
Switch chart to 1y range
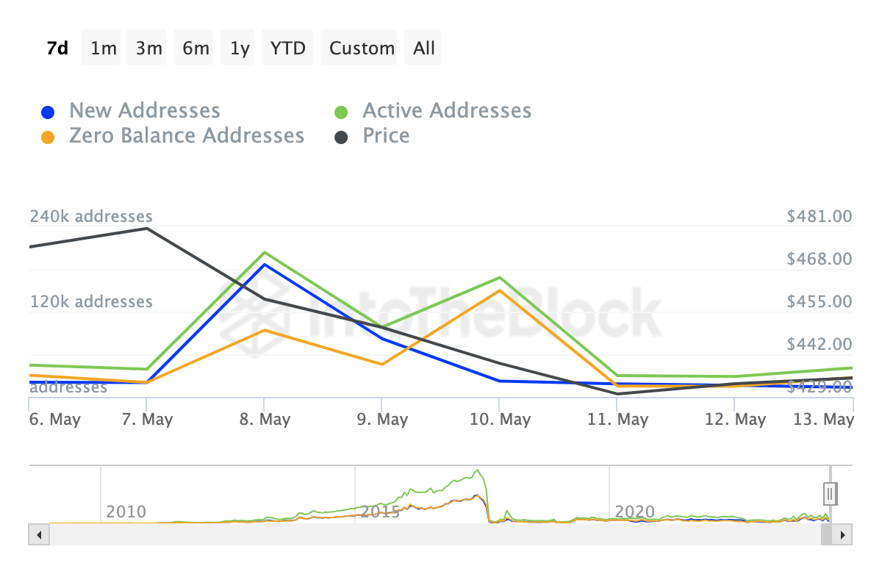(240, 49)
